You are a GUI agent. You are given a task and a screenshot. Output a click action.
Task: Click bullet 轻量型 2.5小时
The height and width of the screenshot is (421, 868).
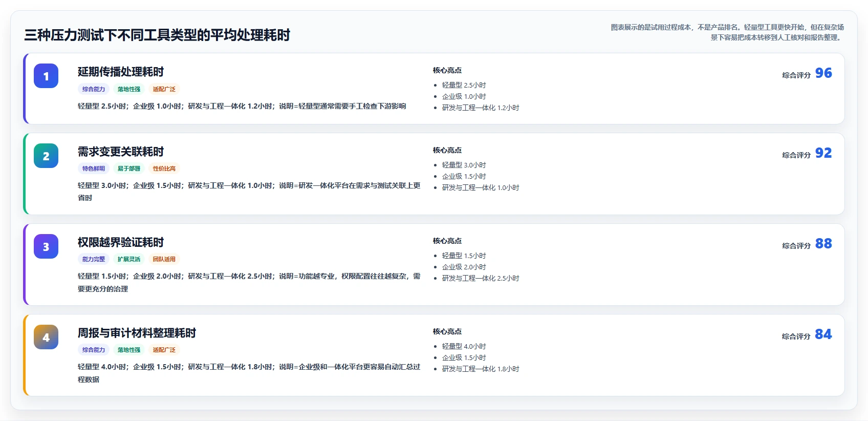tap(464, 85)
